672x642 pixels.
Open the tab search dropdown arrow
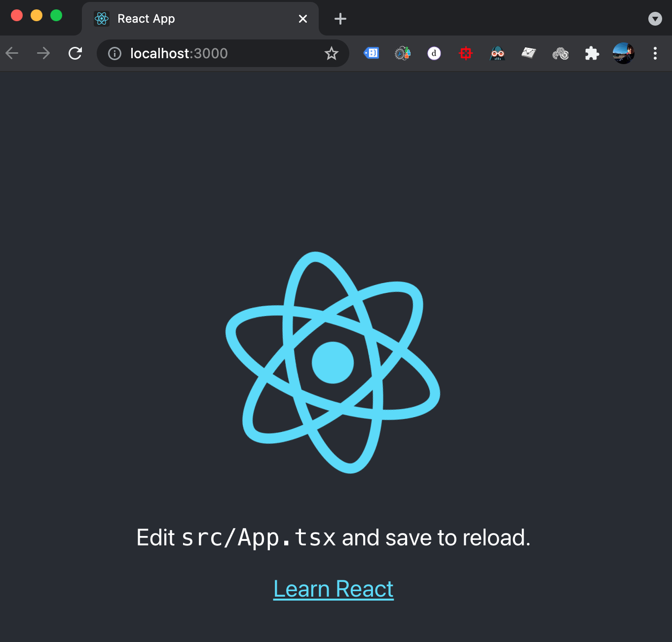pyautogui.click(x=655, y=19)
